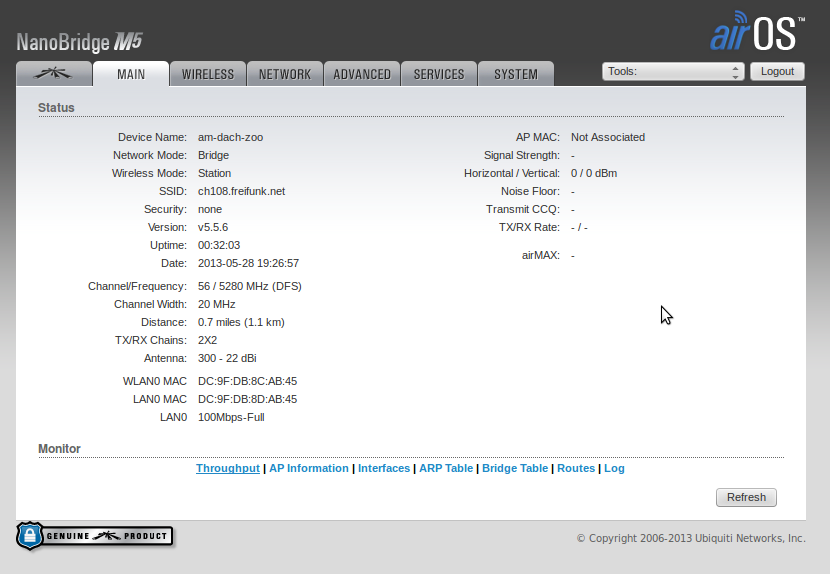Viewport: 830px width, 574px height.
Task: Go to the ADVANCED tab
Action: point(362,74)
